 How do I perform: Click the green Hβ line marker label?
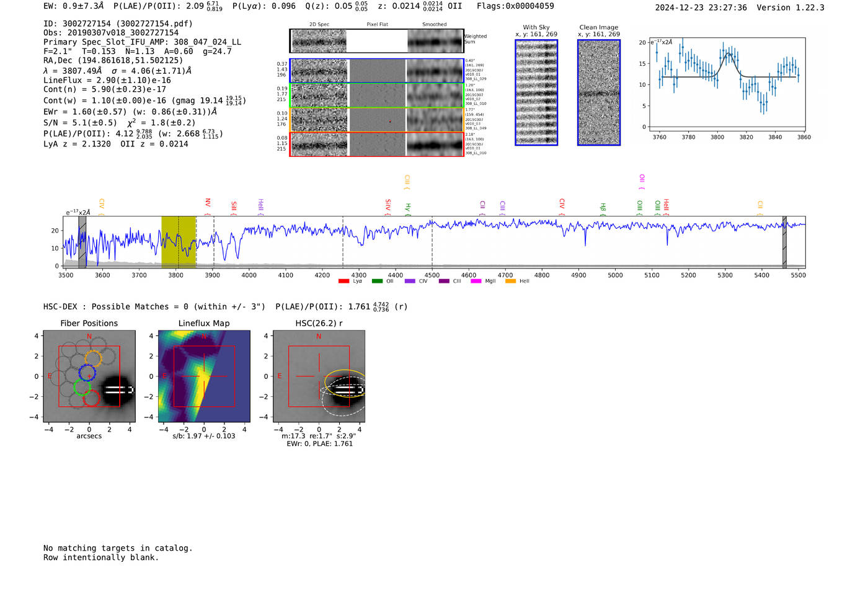point(603,207)
